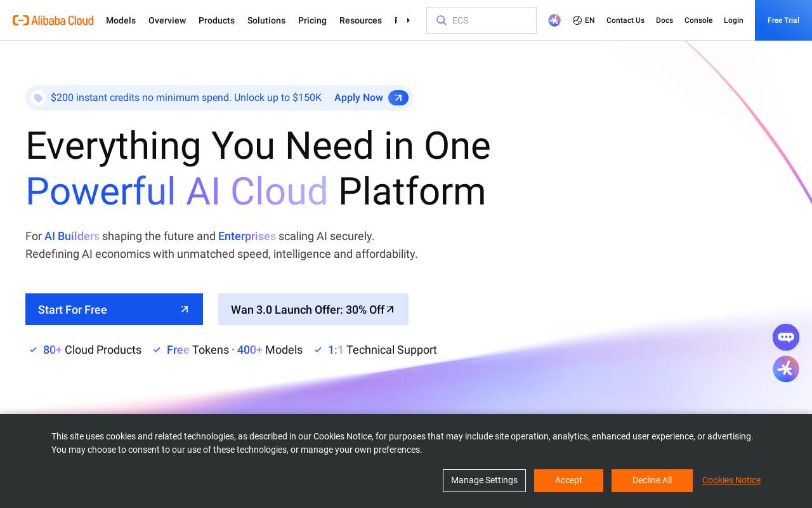812x508 pixels.
Task: Open the Models menu
Action: [x=121, y=20]
